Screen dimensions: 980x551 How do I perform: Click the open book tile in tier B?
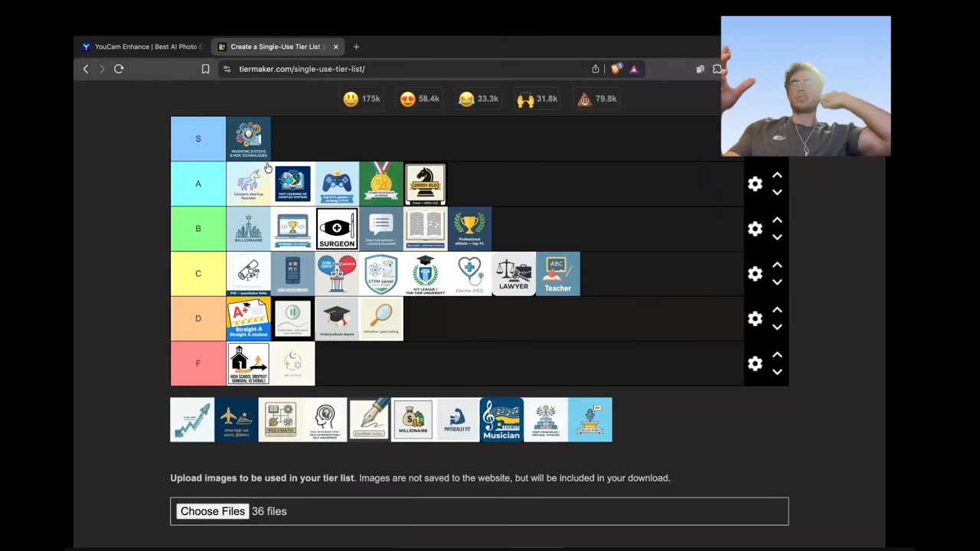426,229
